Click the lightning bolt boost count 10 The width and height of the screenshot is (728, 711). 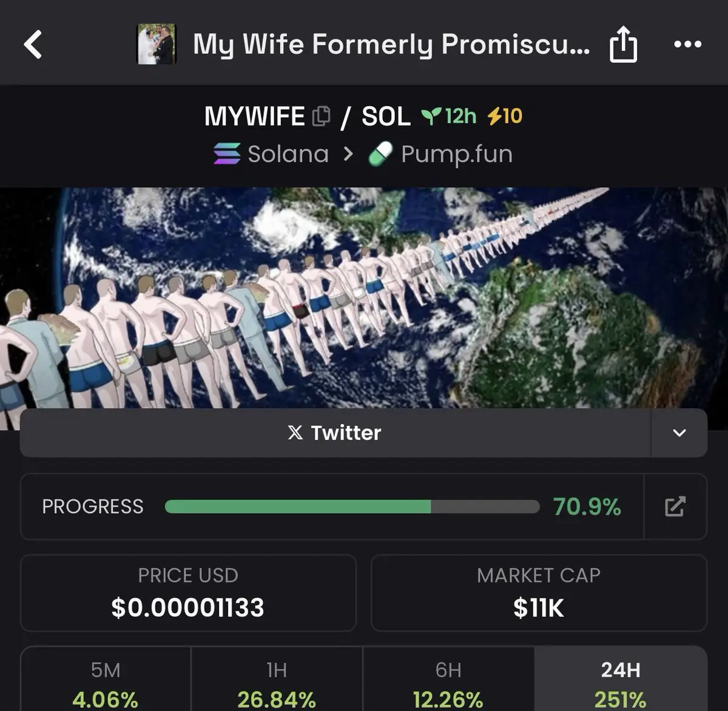click(x=505, y=116)
